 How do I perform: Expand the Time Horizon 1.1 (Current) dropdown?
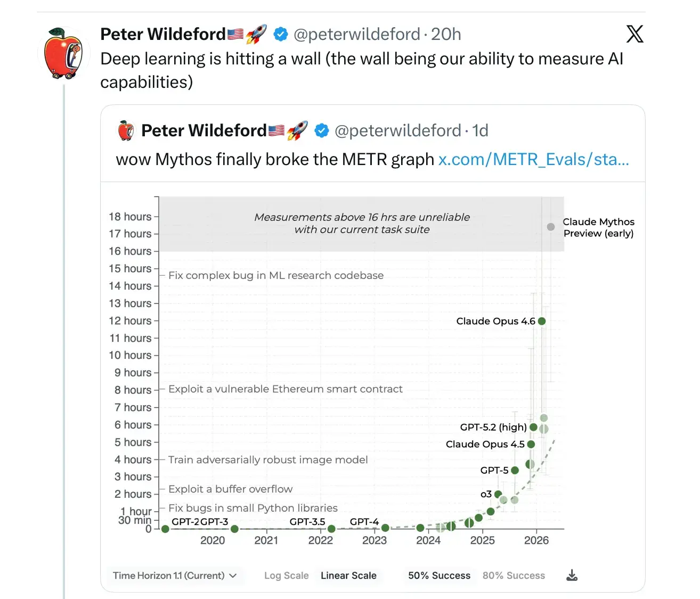pyautogui.click(x=175, y=576)
